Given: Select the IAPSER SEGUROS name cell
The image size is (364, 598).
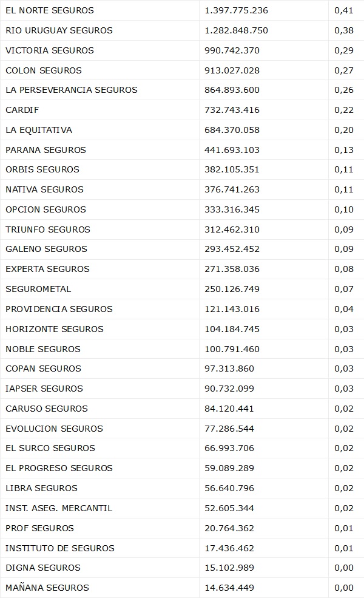Looking at the screenshot, I should [x=44, y=389].
